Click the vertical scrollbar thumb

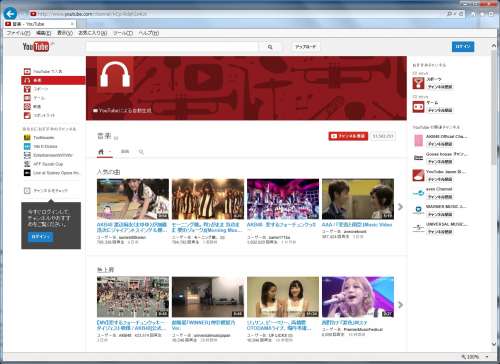click(494, 107)
